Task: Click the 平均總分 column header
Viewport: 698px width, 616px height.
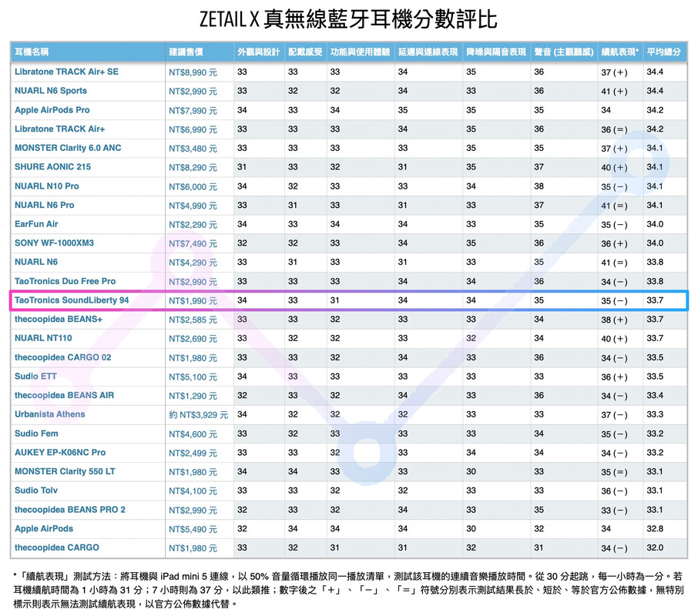Action: pyautogui.click(x=664, y=52)
